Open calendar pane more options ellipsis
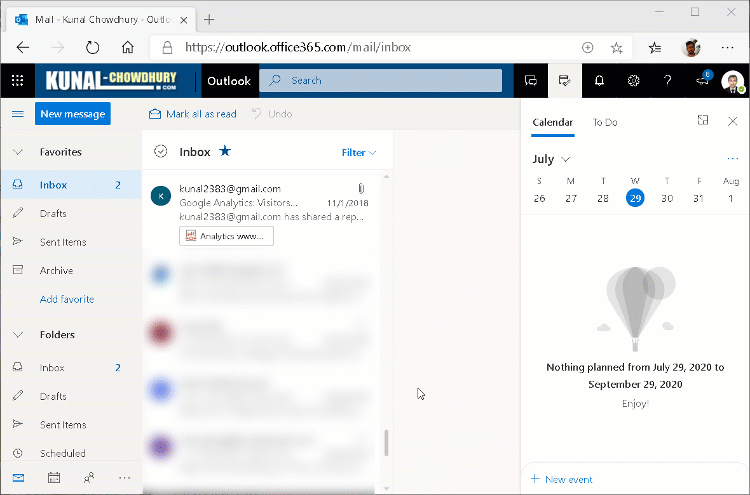Viewport: 750px width, 495px height. click(732, 159)
